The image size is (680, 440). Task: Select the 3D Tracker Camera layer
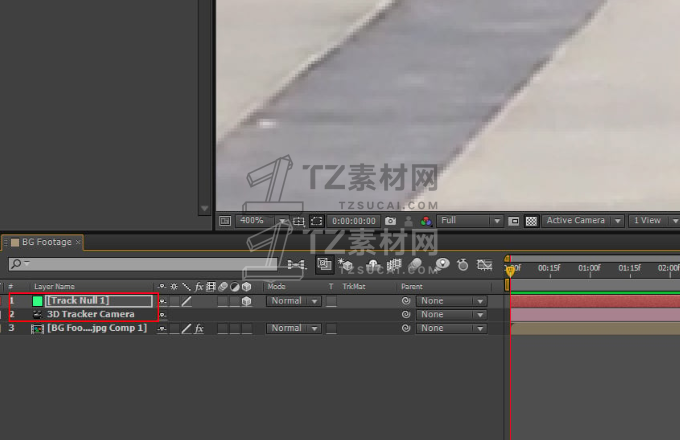pyautogui.click(x=91, y=314)
